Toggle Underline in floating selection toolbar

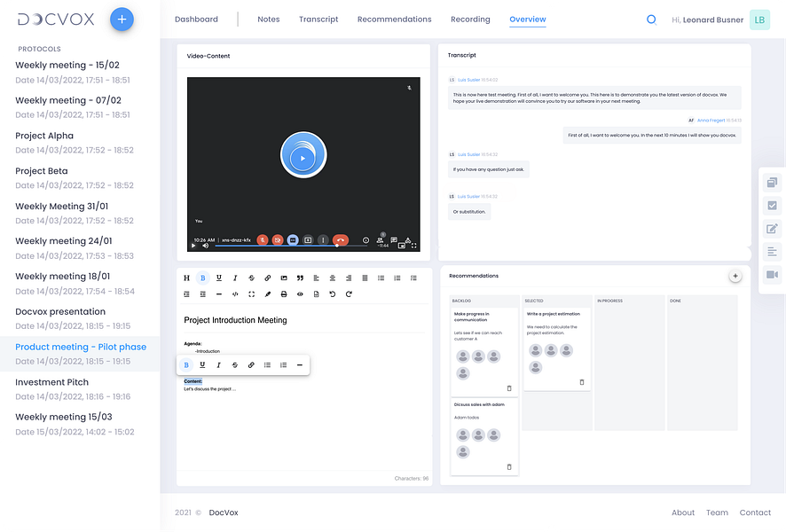[202, 365]
